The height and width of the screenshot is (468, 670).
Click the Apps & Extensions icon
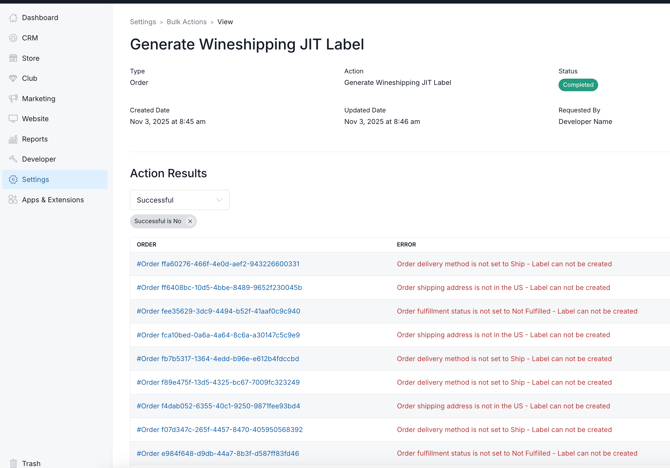click(13, 200)
